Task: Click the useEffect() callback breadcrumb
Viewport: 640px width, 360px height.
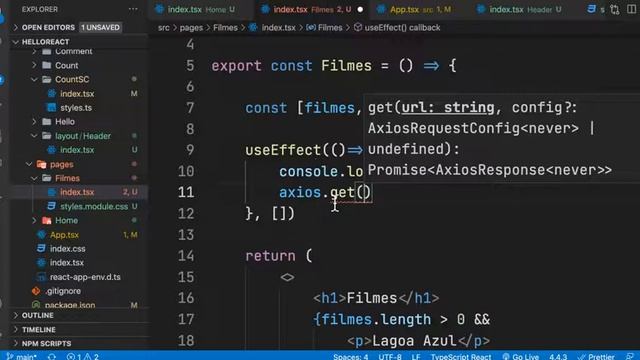Action: click(x=402, y=28)
